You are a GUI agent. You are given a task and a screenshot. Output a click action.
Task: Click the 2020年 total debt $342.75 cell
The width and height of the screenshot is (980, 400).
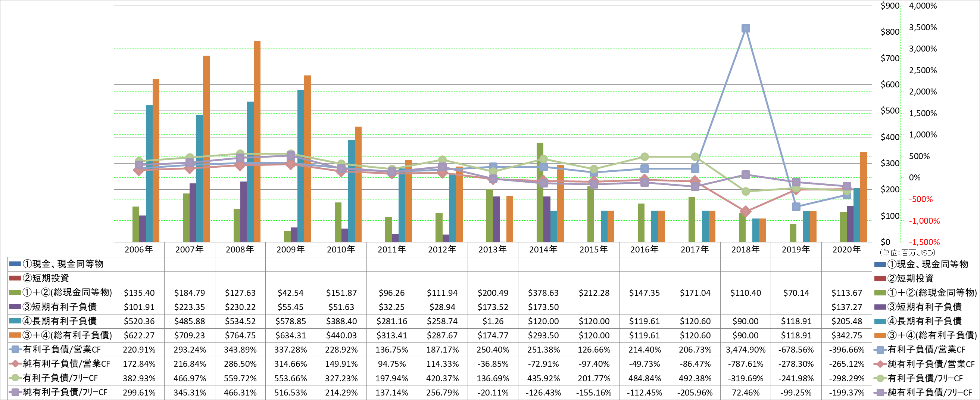pyautogui.click(x=846, y=335)
